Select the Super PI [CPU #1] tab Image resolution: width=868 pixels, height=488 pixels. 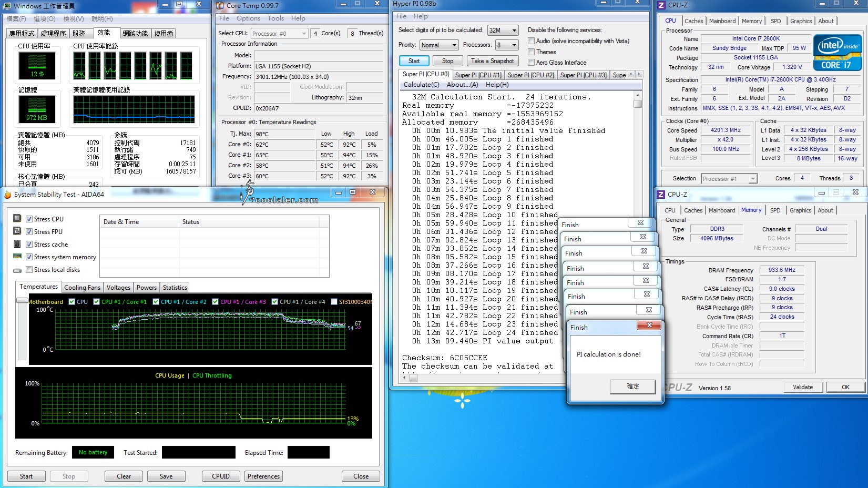pos(478,75)
